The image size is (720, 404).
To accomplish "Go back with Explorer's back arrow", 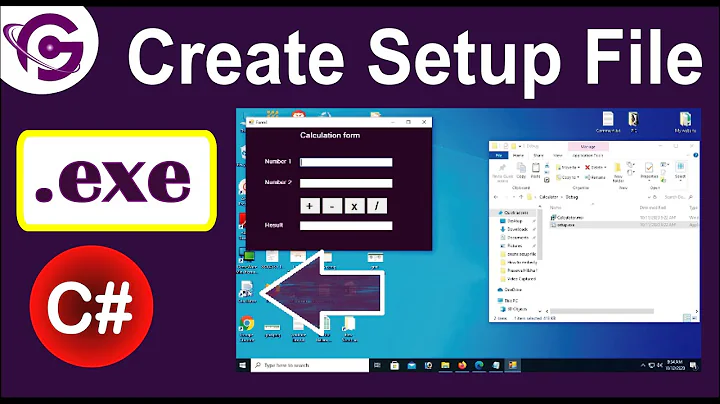I will point(496,197).
